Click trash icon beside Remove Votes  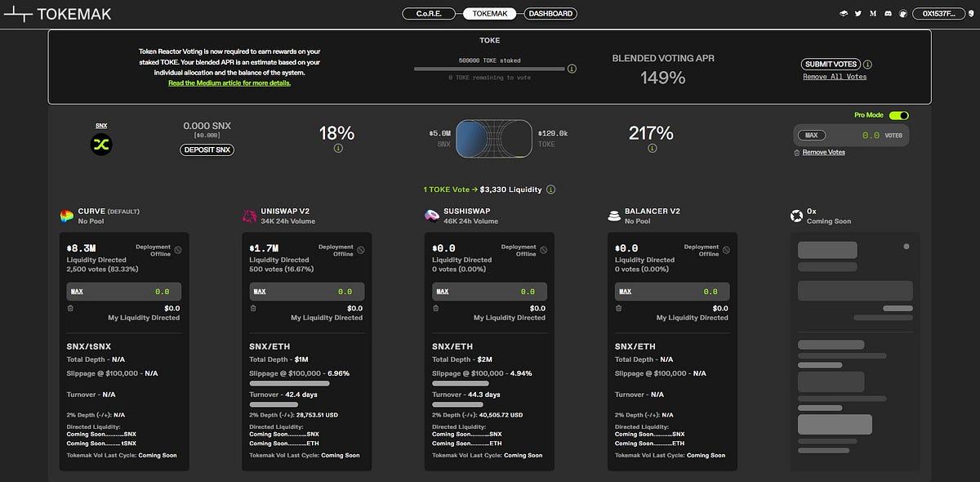coord(798,153)
